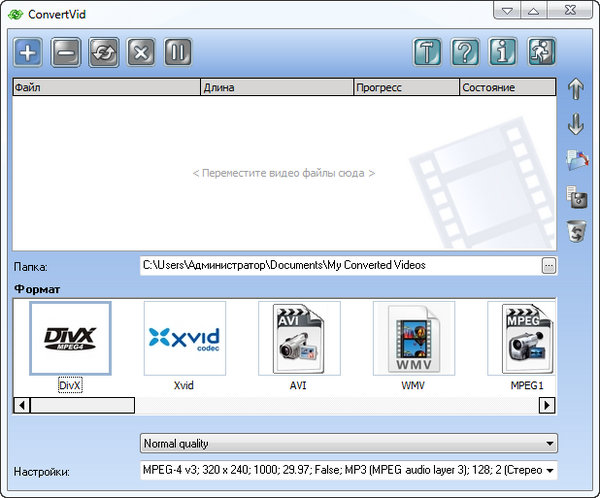This screenshot has height=498, width=600.
Task: Click the browse folder ellipsis button
Action: tap(548, 265)
